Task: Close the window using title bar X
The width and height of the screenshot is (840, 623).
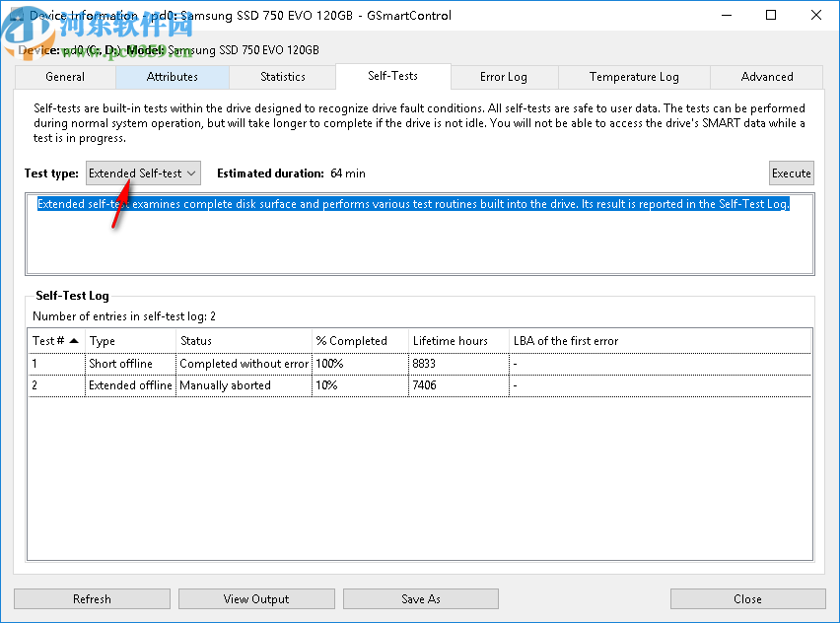Action: click(x=816, y=15)
